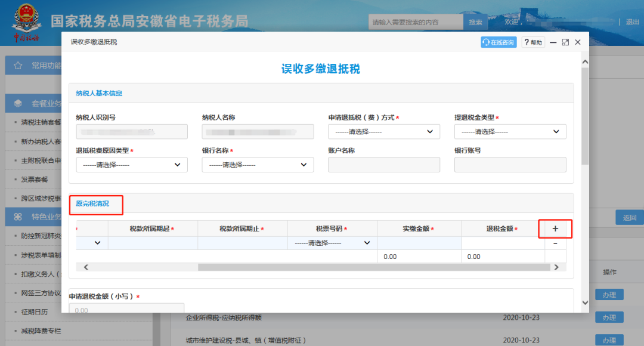Click the 纳税人基本信息 section heading

[99, 93]
